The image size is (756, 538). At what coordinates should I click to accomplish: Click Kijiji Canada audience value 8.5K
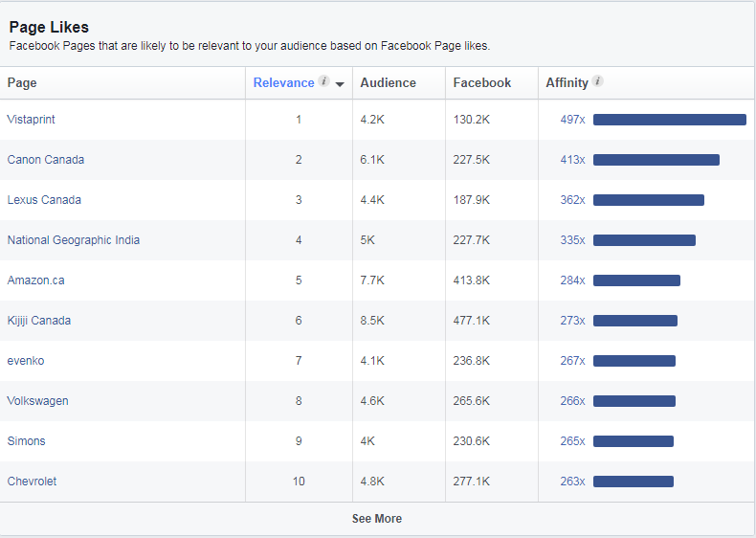tap(372, 321)
